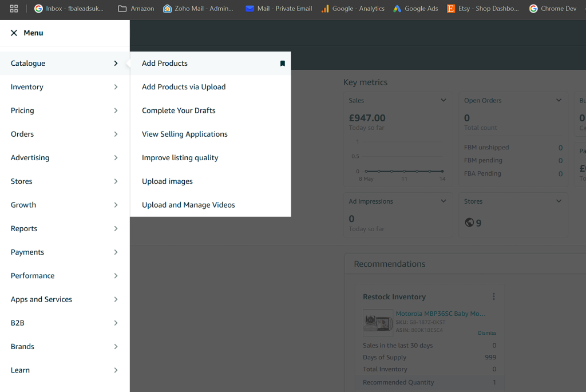
Task: Expand the Learn menu chevron
Action: [x=116, y=370]
